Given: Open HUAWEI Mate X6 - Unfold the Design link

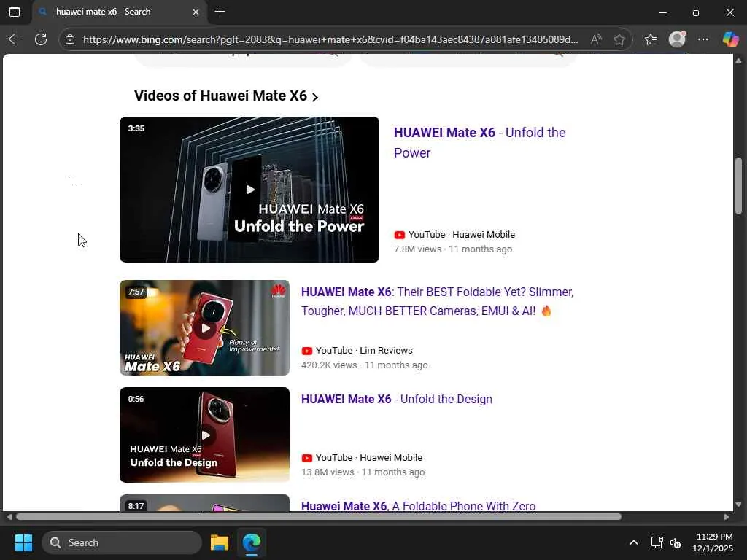Looking at the screenshot, I should tap(396, 399).
